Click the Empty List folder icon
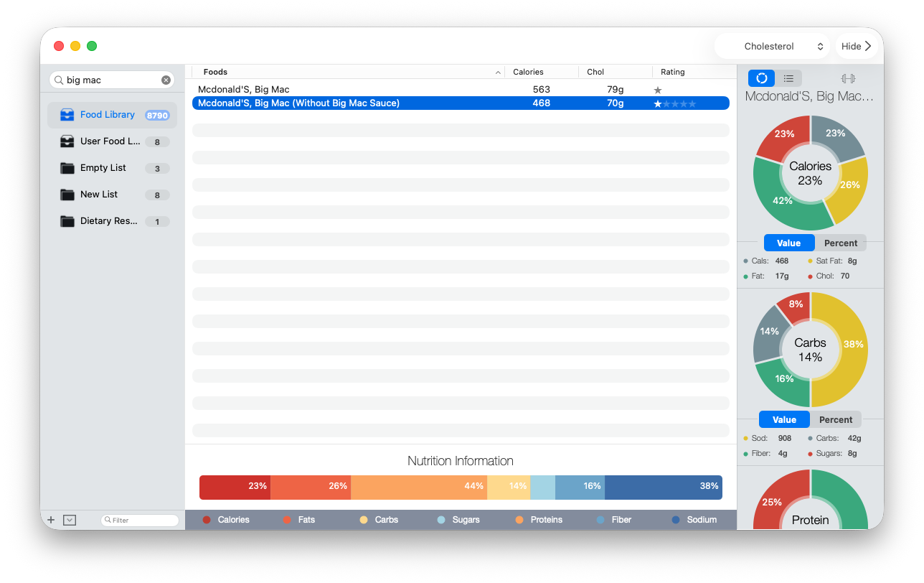The height and width of the screenshot is (583, 924). [67, 168]
